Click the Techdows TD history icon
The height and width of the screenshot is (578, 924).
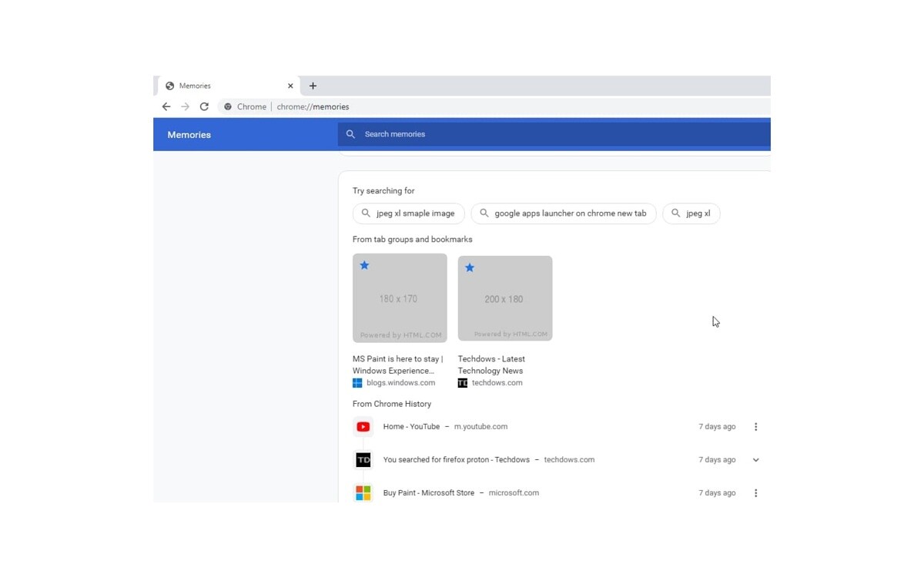(363, 460)
